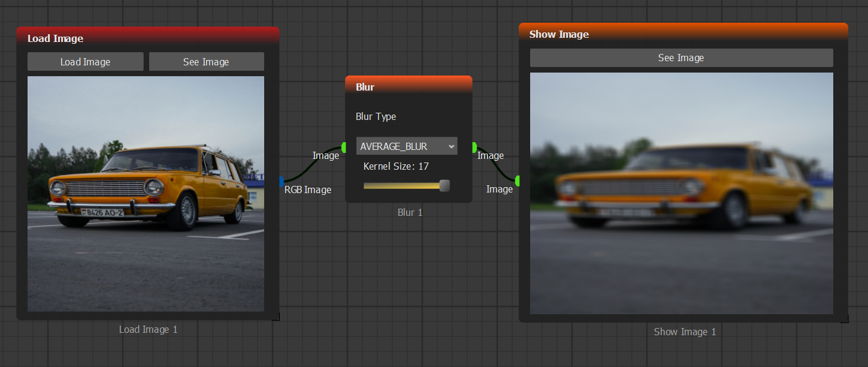The width and height of the screenshot is (868, 367).
Task: Click the Blur node's green input socket
Action: tap(344, 147)
